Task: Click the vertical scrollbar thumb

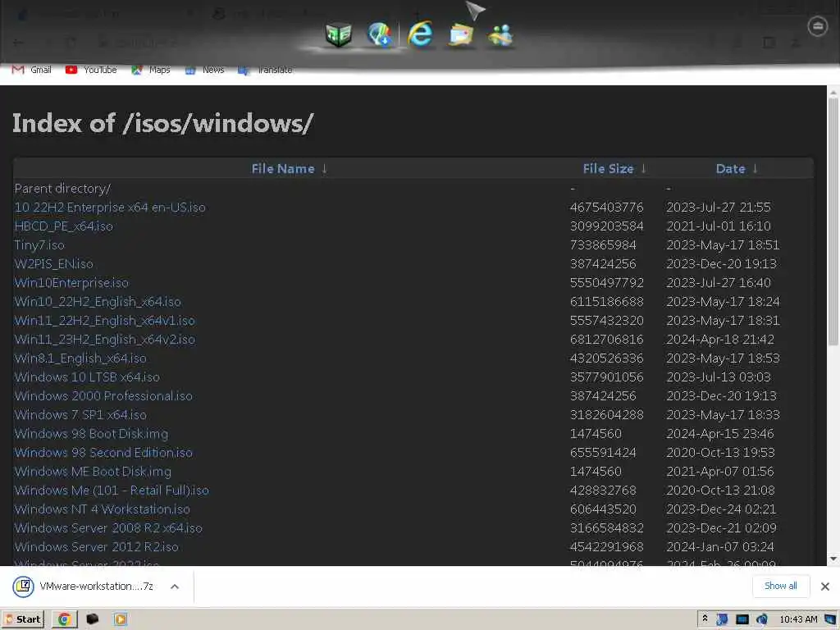Action: [833, 221]
